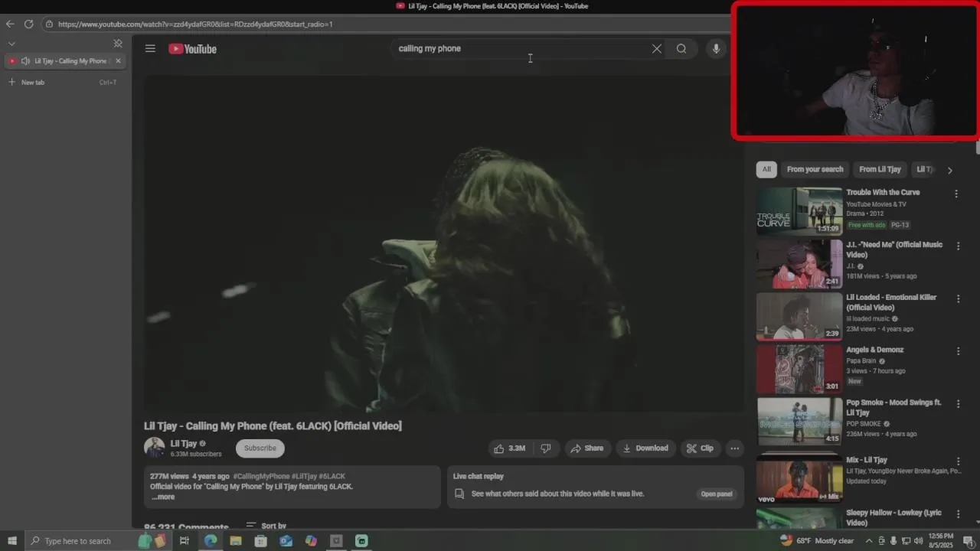
Task: Select the All filter chip
Action: (766, 169)
